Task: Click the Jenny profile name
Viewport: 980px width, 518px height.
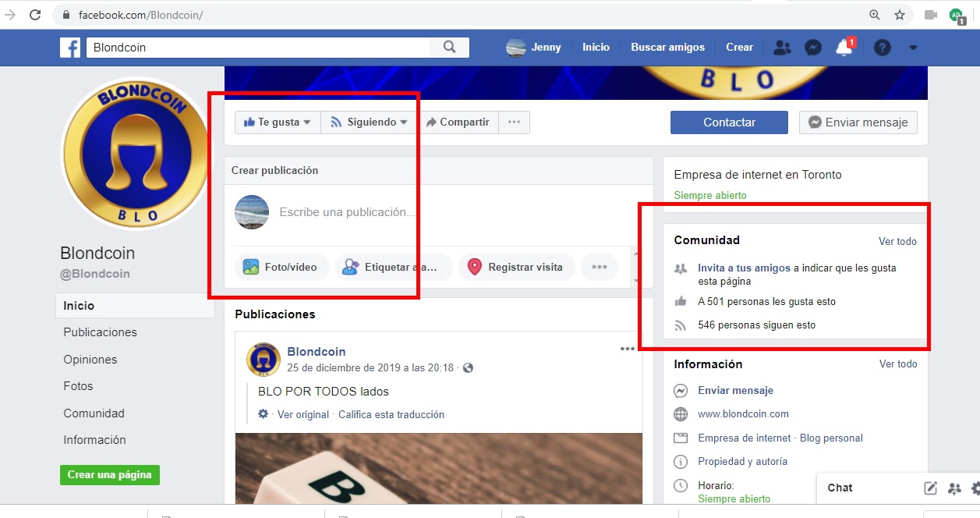Action: click(x=546, y=48)
